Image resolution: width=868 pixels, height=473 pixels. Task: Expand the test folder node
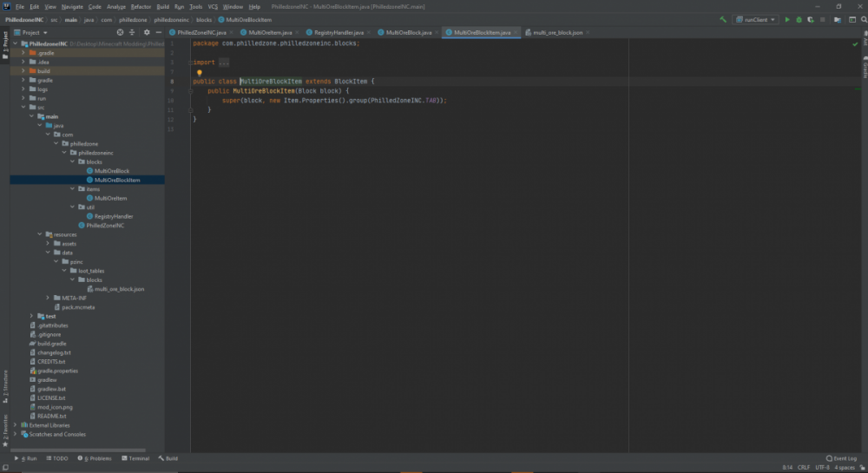[31, 316]
